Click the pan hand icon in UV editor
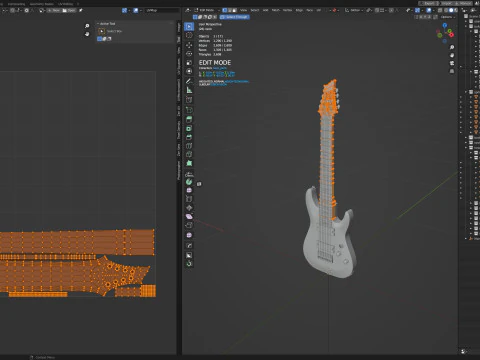 pos(87,34)
